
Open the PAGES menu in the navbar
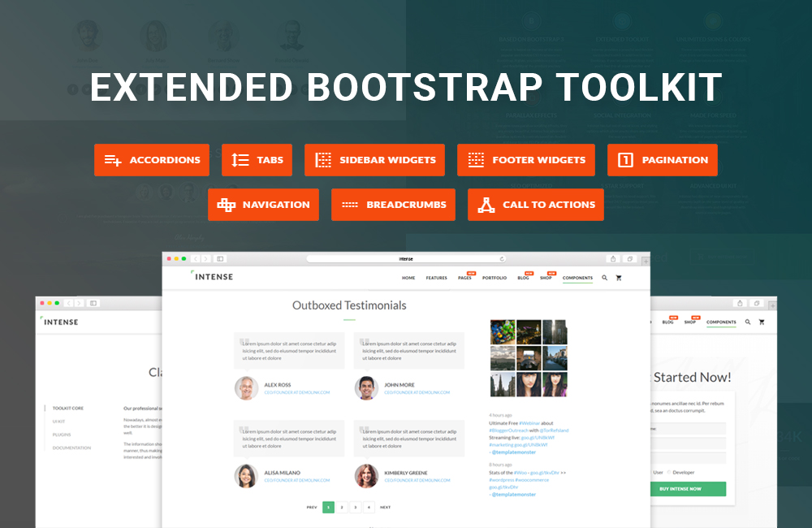(x=464, y=278)
